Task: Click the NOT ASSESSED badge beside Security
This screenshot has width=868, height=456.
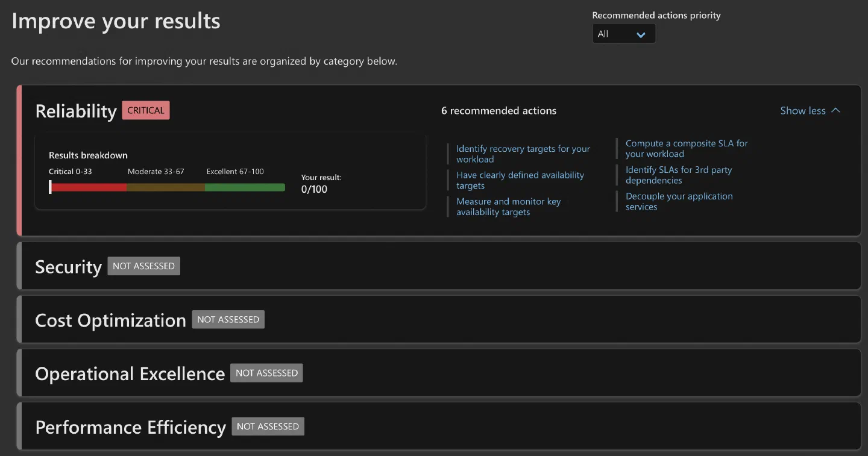Action: [x=143, y=266]
